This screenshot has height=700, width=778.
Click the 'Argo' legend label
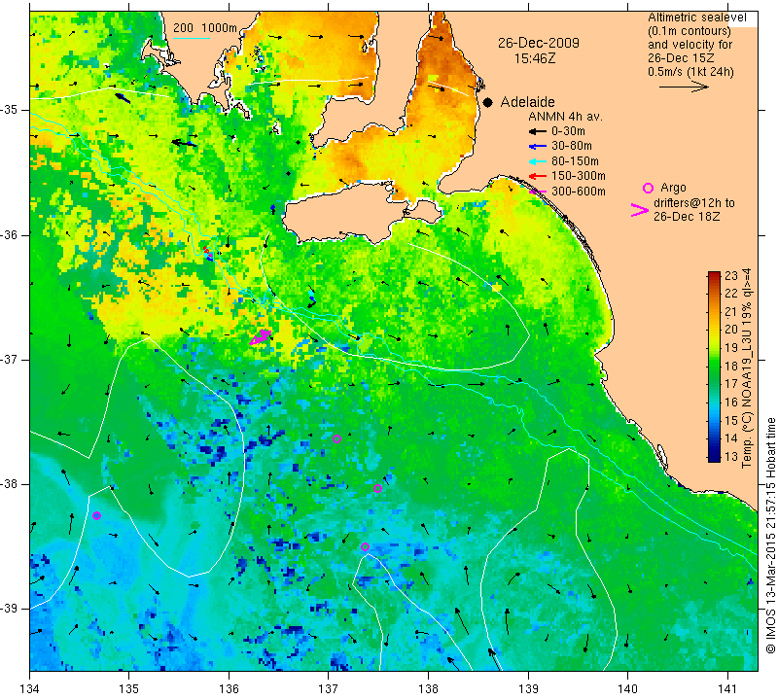(x=673, y=188)
